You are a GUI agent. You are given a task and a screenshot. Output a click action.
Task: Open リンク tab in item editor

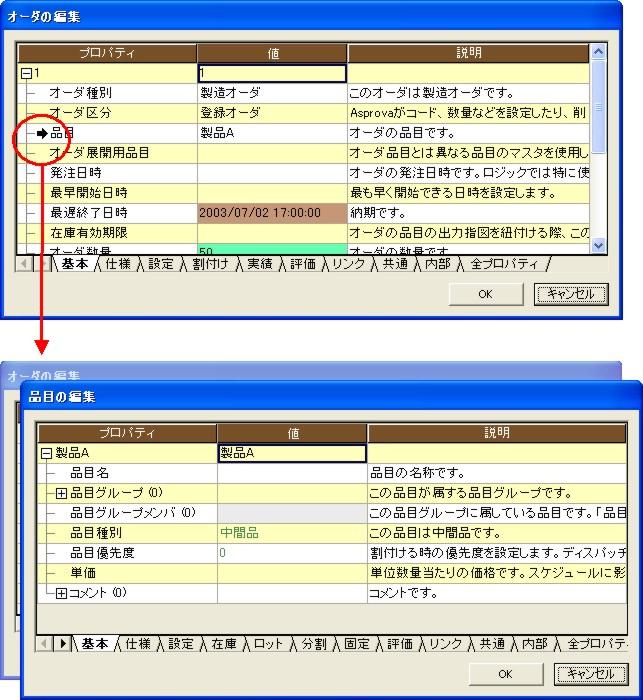coord(445,644)
